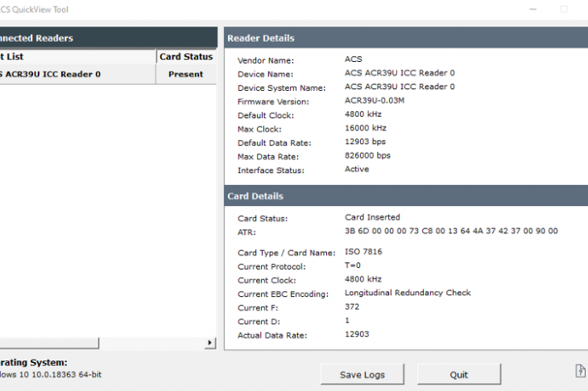Click the Interface Status value Active
This screenshot has width=588, height=391.
pos(357,169)
